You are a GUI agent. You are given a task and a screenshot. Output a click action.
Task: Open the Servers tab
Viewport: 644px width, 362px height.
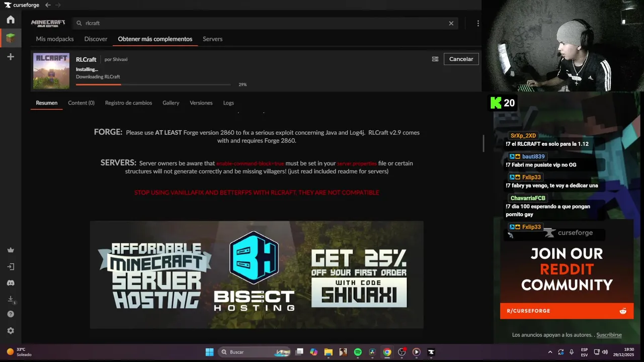212,39
